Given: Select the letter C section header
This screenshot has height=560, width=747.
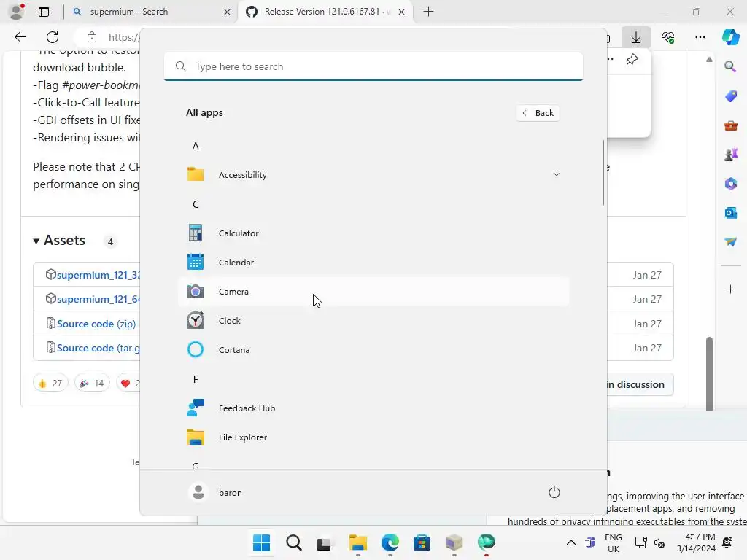Looking at the screenshot, I should click(x=196, y=204).
